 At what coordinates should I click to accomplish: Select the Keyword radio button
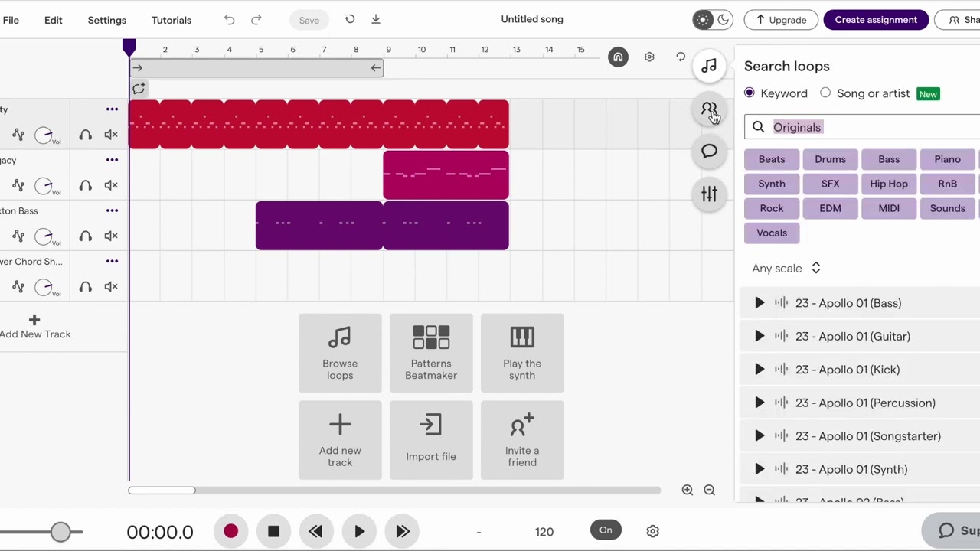[750, 93]
